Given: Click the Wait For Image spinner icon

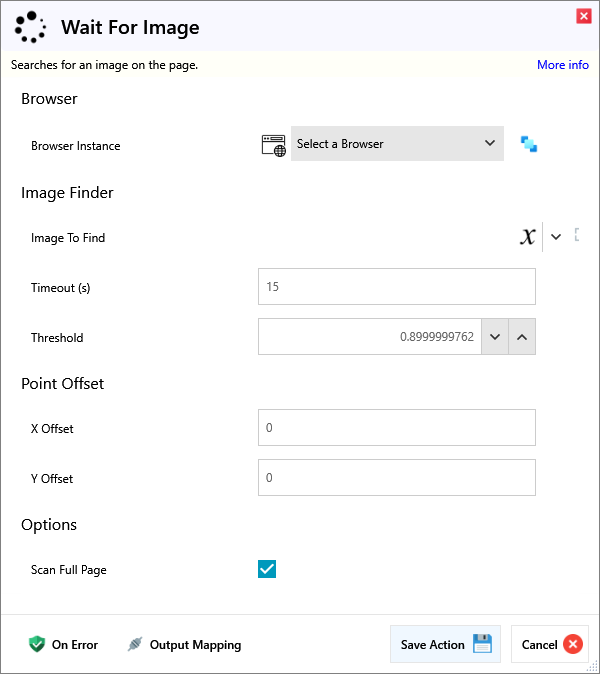Looking at the screenshot, I should click(x=31, y=27).
